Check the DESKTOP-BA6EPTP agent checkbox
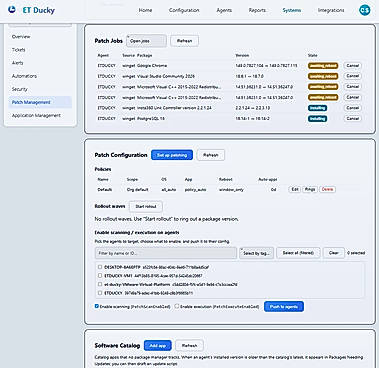This screenshot has height=368, width=379. 100,267
